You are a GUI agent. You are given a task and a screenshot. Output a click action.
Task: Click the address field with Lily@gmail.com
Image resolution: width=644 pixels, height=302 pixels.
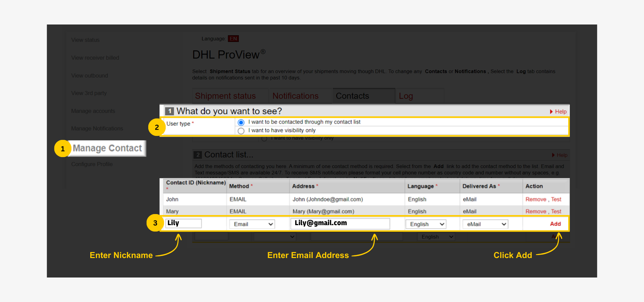point(340,223)
